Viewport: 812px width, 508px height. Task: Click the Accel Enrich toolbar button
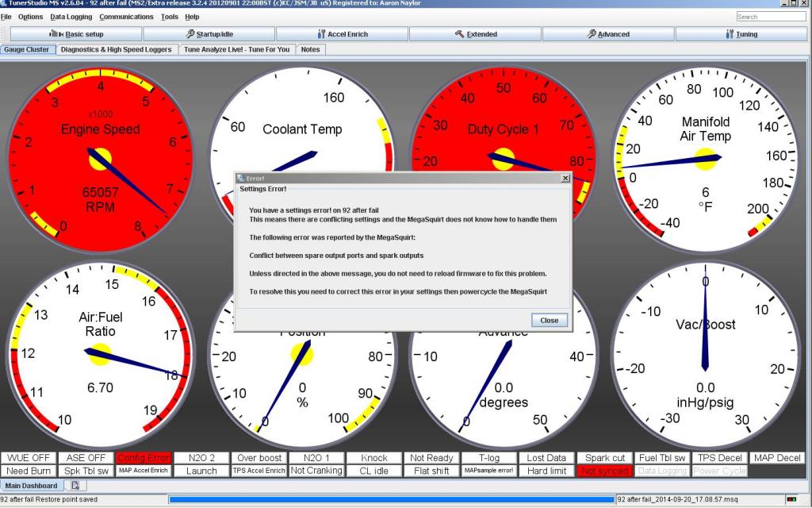coord(342,34)
